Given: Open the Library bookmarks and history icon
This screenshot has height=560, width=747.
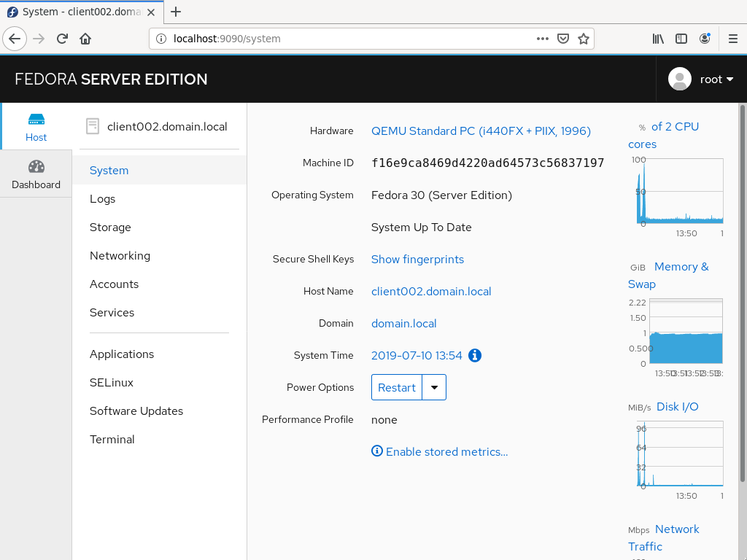Looking at the screenshot, I should 658,39.
